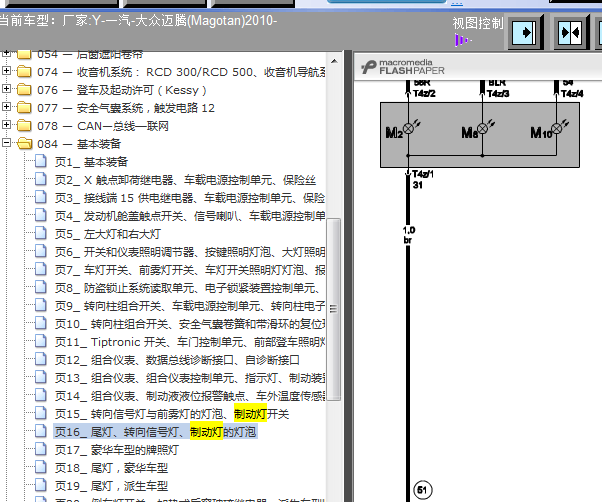Screen dimensions: 602x502
Task: Open 页6_ 开关和仪表照明调节器 page
Action: click(x=190, y=252)
